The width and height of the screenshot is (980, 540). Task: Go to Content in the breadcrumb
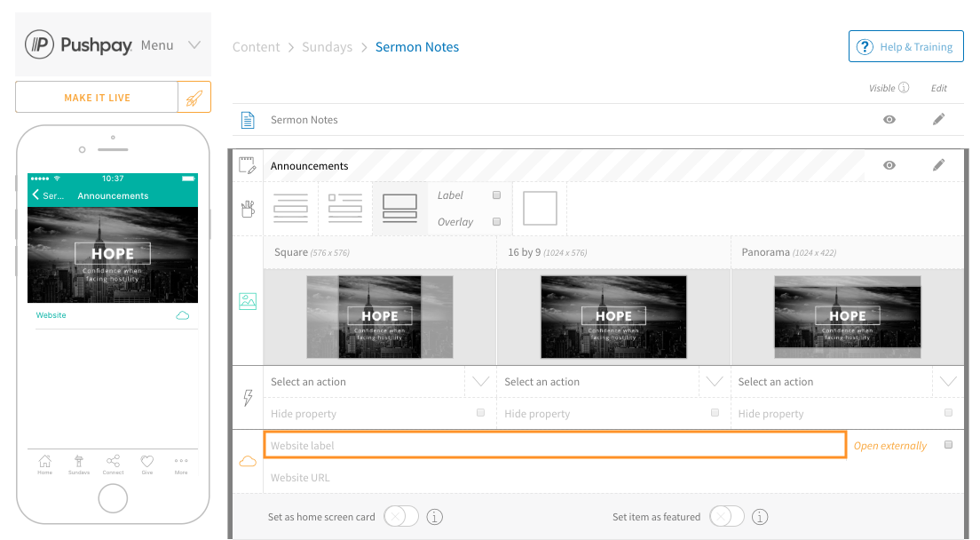coord(256,47)
